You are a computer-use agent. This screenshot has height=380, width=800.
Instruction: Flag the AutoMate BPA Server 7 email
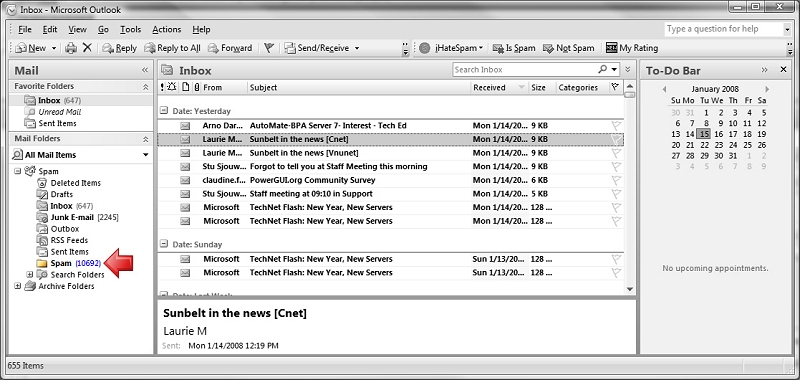[616, 125]
